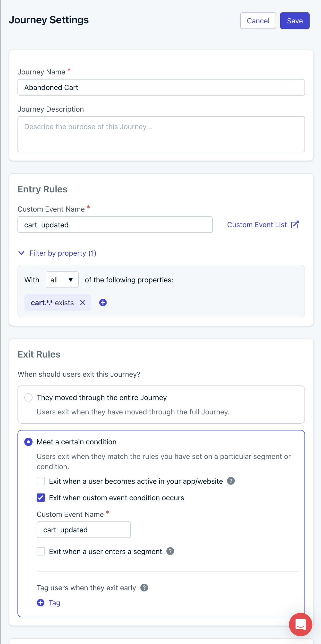Cancel the journey settings changes
Viewport: 321px width, 644px height.
point(258,21)
